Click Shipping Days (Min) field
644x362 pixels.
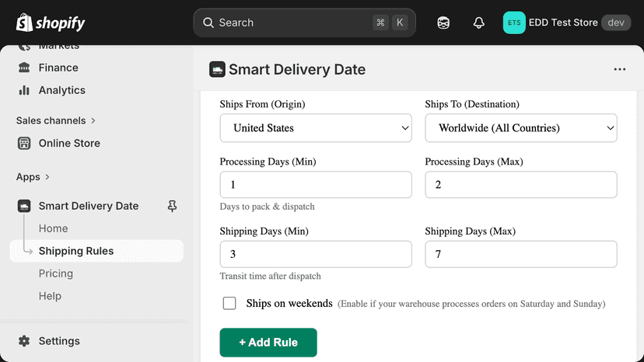(316, 255)
